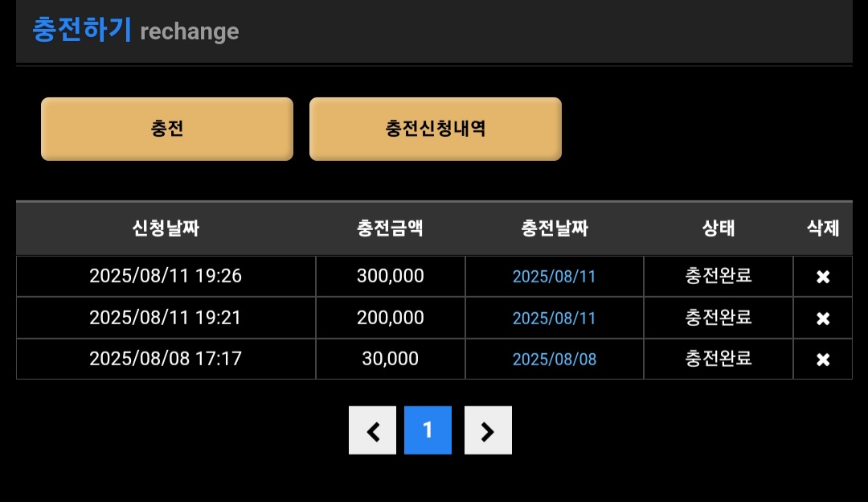This screenshot has height=502, width=868.
Task: Switch to 충전신청내역 tab
Action: [x=435, y=129]
